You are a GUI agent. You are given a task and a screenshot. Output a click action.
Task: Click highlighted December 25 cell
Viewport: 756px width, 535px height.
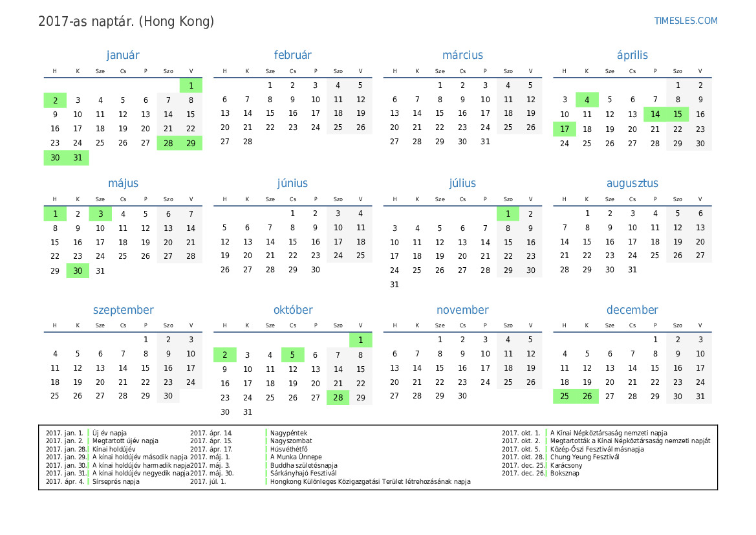(564, 396)
